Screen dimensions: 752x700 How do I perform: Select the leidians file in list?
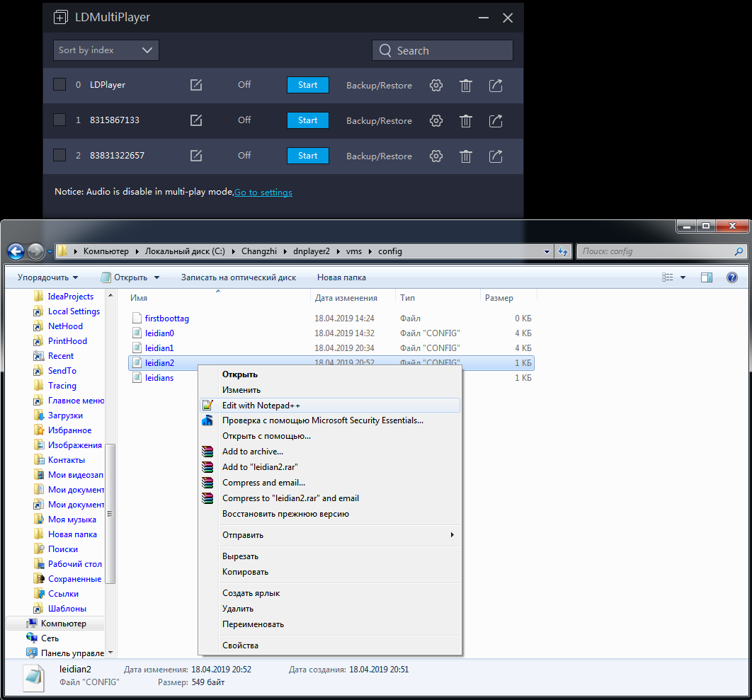tap(159, 378)
